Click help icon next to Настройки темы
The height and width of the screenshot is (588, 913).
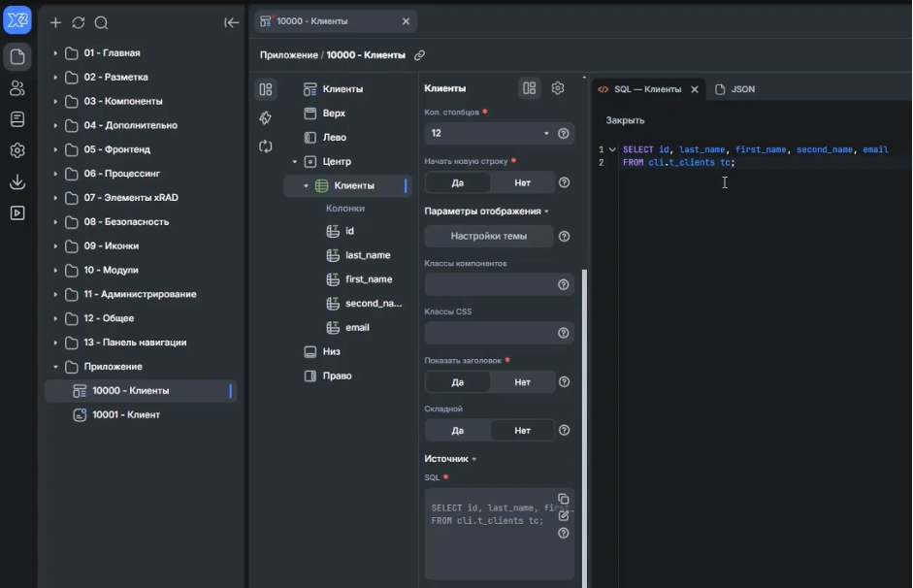click(x=564, y=237)
